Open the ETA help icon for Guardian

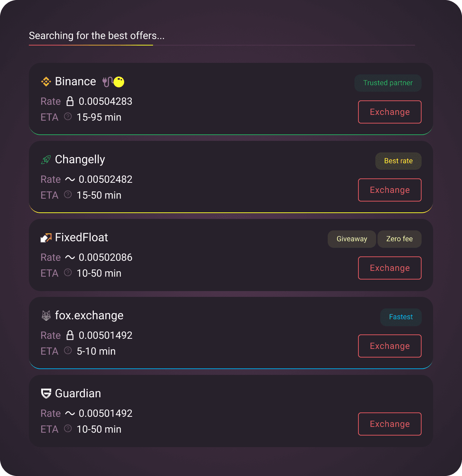(x=68, y=428)
